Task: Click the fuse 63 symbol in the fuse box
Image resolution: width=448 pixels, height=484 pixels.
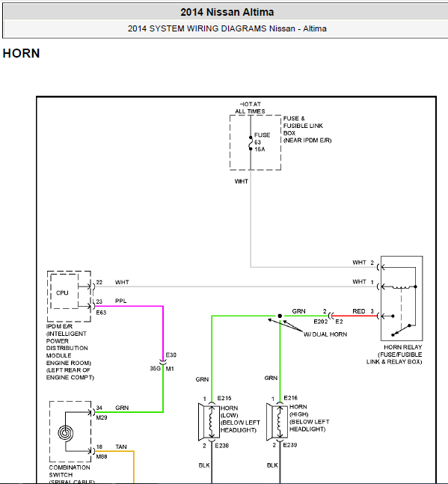Action: (251, 143)
